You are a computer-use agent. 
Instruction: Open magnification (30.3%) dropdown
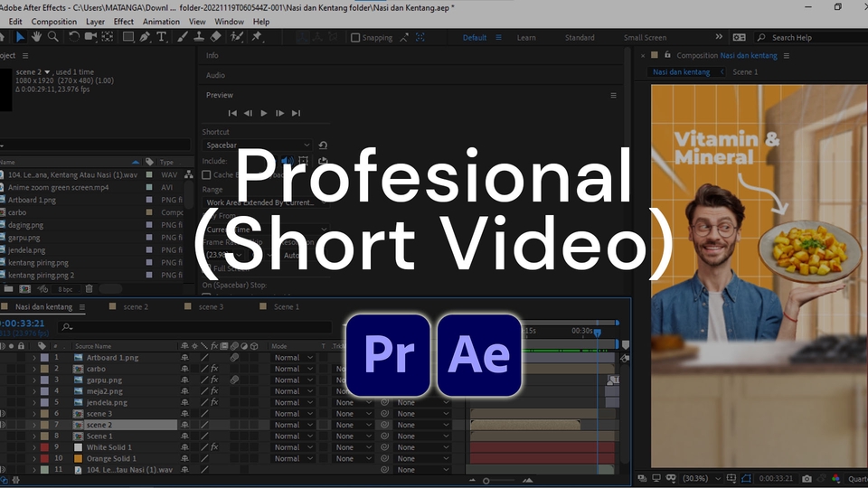click(x=702, y=479)
